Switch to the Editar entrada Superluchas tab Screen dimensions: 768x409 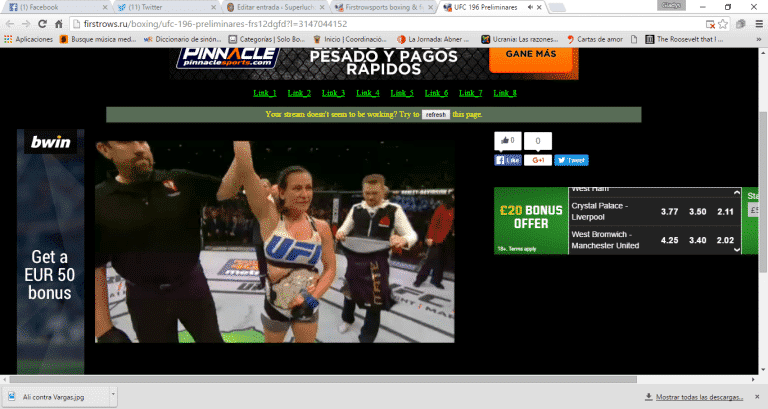point(274,7)
